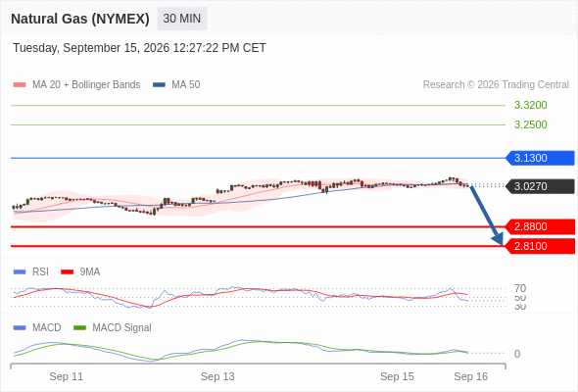Viewport: 578px width, 392px height.
Task: Click the black 3.0270 current price tag
Action: [x=540, y=186]
